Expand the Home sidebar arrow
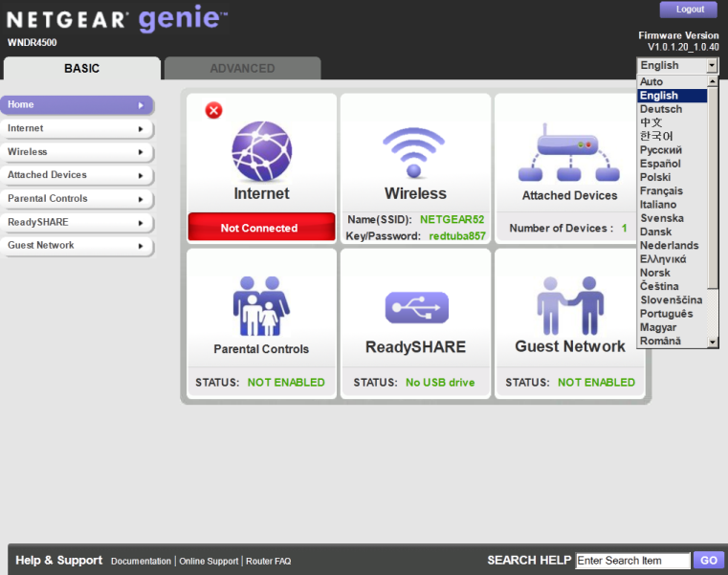728x575 pixels. 141,105
